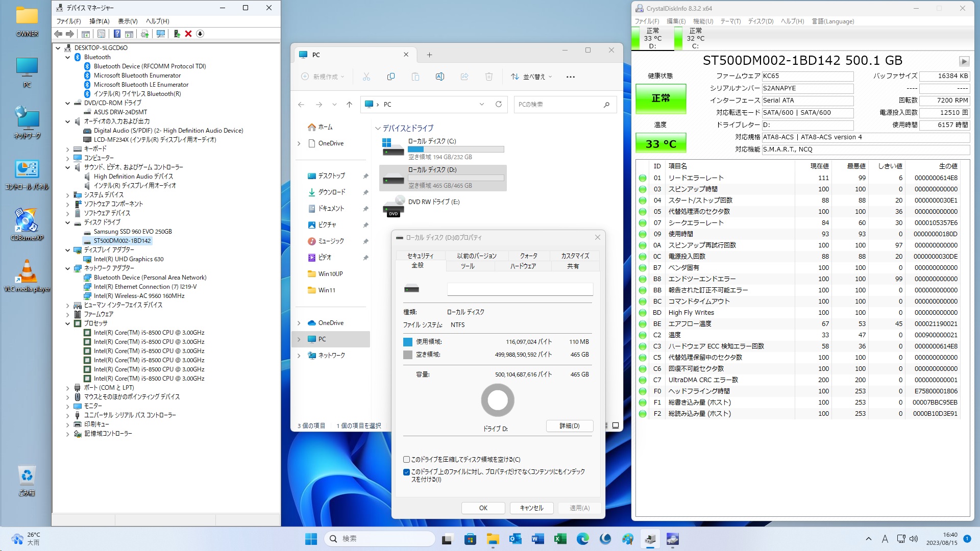This screenshot has height=551, width=980.
Task: Open the 機能(U) menu in CrystalDiskInfo
Action: coord(703,21)
